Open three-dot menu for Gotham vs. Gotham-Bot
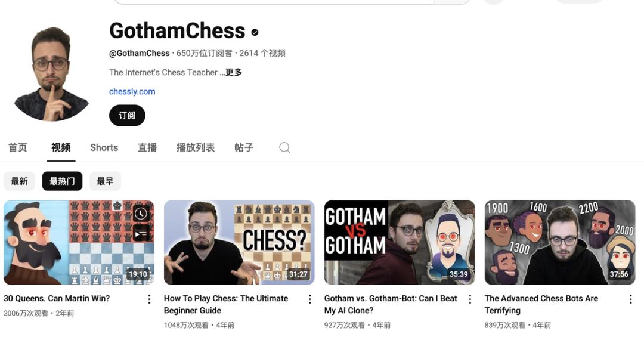 (x=470, y=299)
